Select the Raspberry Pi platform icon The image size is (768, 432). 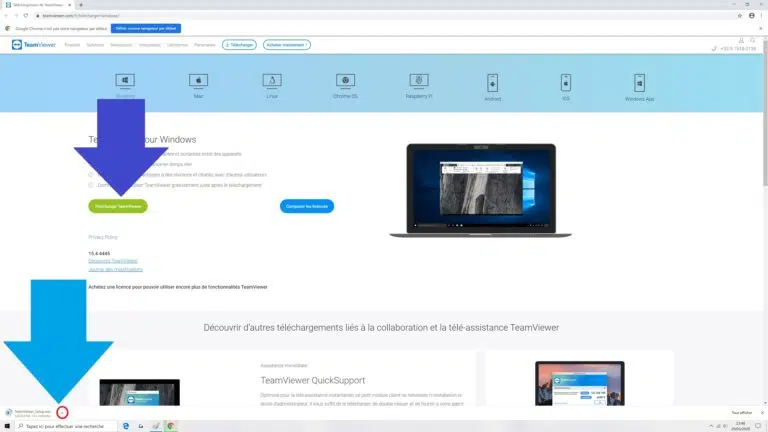[419, 80]
